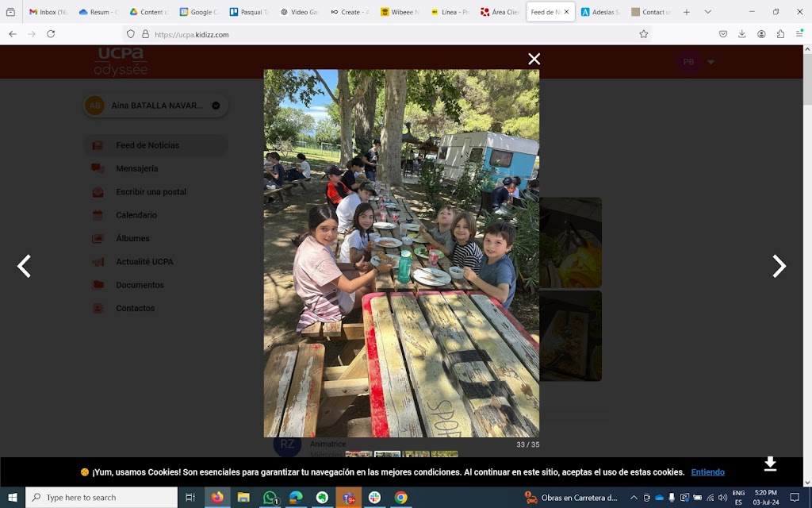The height and width of the screenshot is (508, 812).
Task: Open Firefox account menu
Action: (x=761, y=34)
